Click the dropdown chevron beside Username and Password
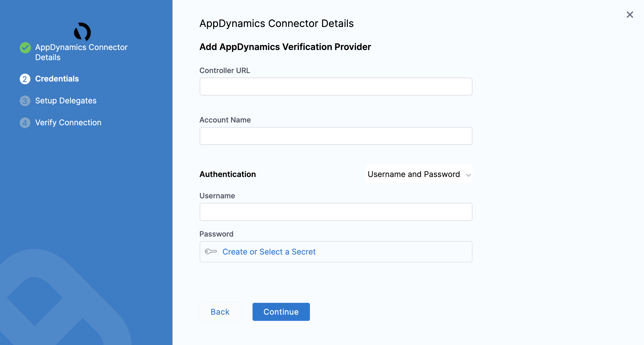This screenshot has width=644, height=345. 468,175
